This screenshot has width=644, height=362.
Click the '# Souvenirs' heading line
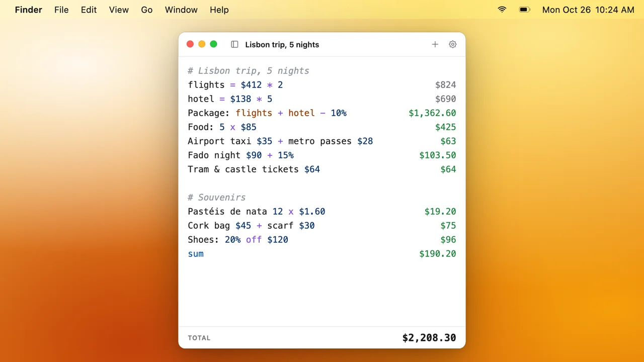(x=217, y=198)
